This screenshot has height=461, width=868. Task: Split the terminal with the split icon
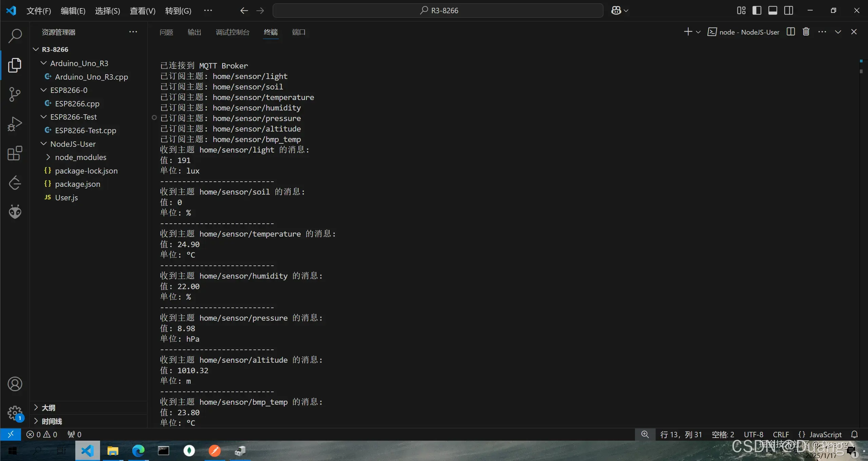[791, 32]
